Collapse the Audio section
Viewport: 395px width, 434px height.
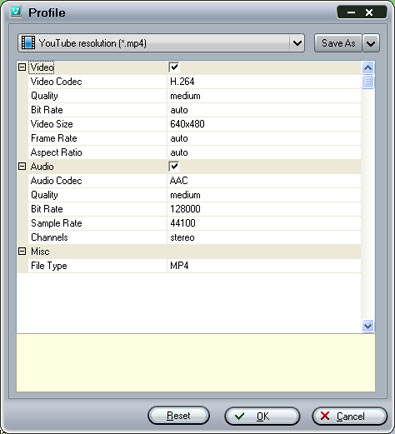(22, 166)
